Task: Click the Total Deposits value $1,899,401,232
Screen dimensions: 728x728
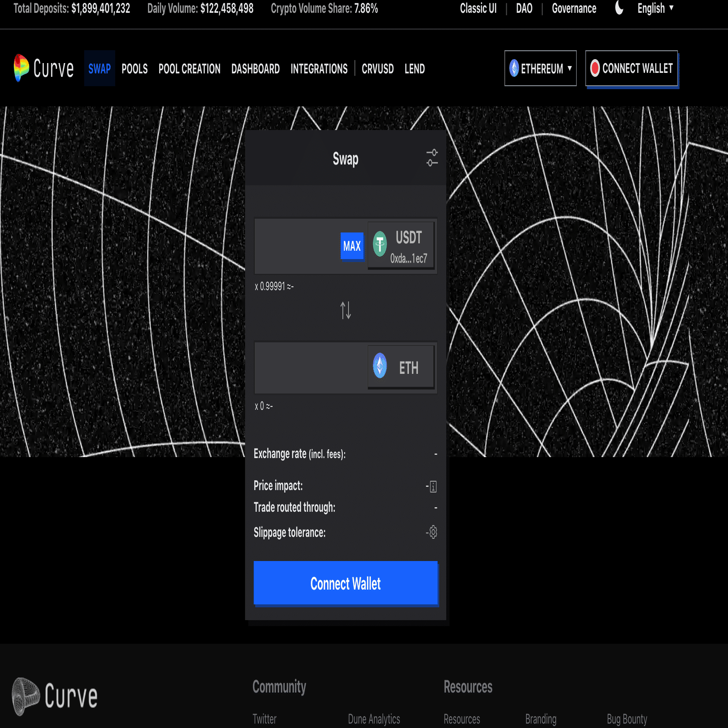Action: [100, 8]
